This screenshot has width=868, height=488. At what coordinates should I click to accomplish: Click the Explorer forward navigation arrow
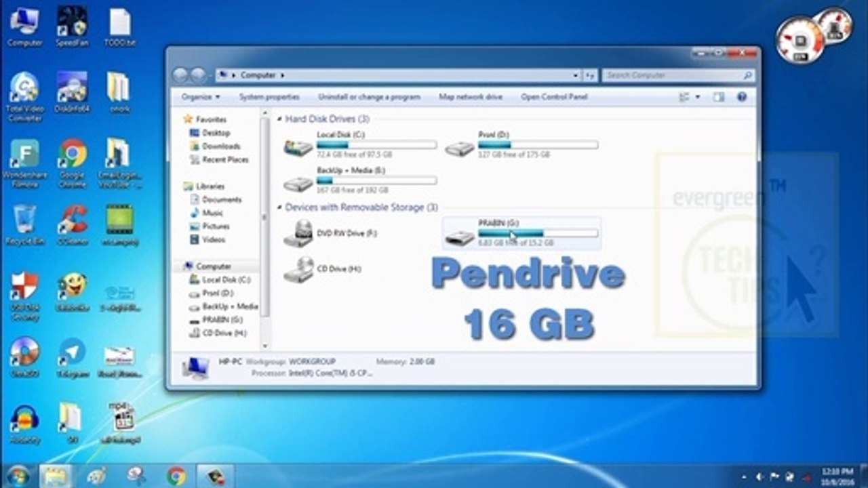198,75
